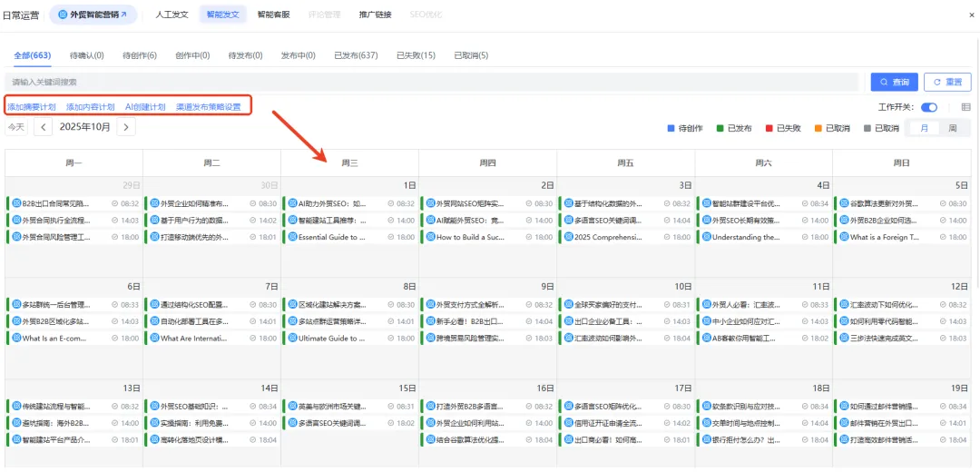Click the blue 待创作 legend swatch
This screenshot has width=980, height=472.
tap(671, 129)
